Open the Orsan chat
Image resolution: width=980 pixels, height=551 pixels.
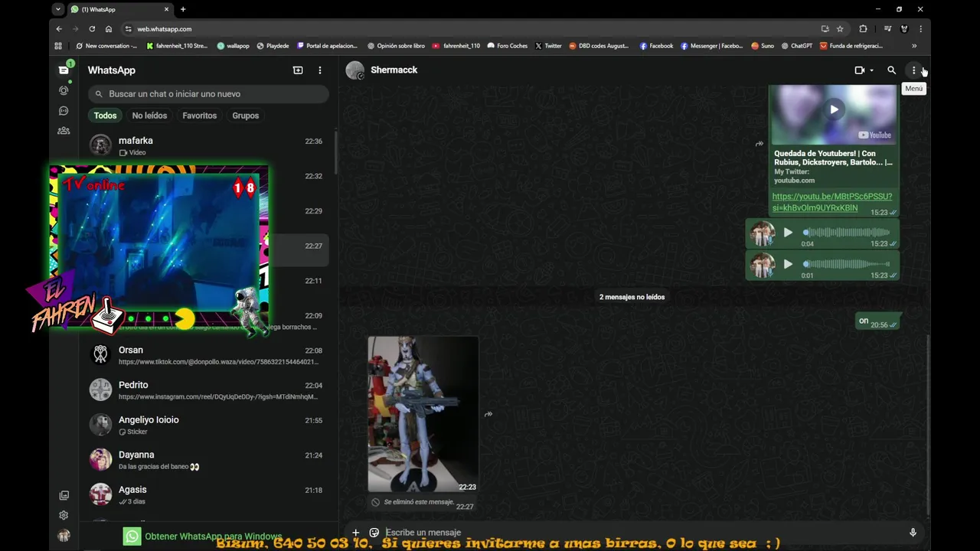pyautogui.click(x=207, y=355)
